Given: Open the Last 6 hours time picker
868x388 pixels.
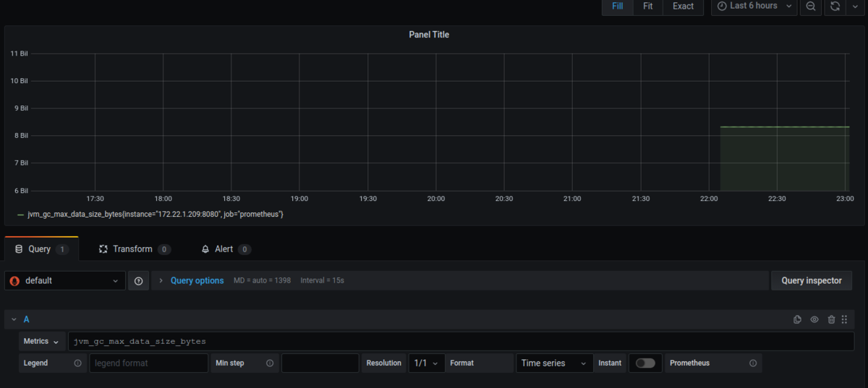Looking at the screenshot, I should (754, 6).
